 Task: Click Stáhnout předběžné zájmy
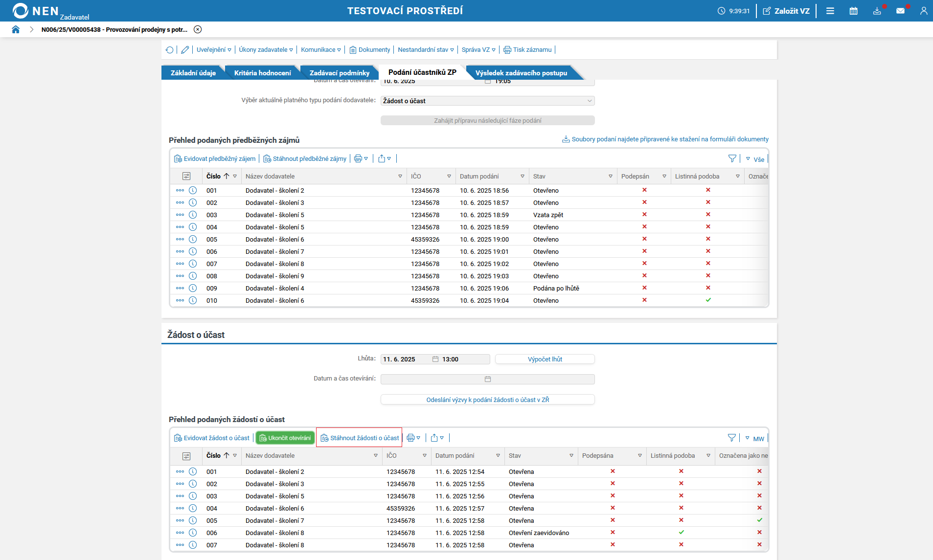coord(305,159)
